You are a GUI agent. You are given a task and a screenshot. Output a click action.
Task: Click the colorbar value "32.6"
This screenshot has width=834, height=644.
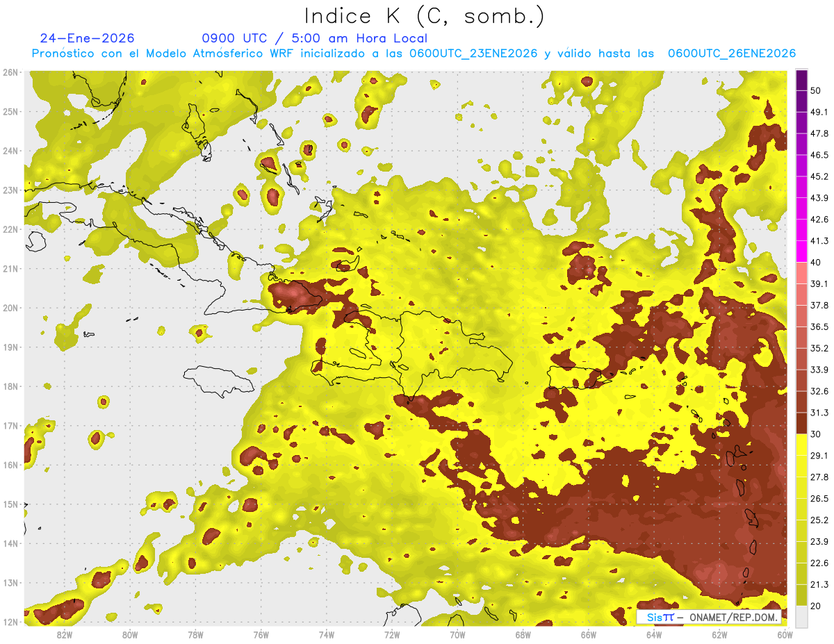(820, 391)
